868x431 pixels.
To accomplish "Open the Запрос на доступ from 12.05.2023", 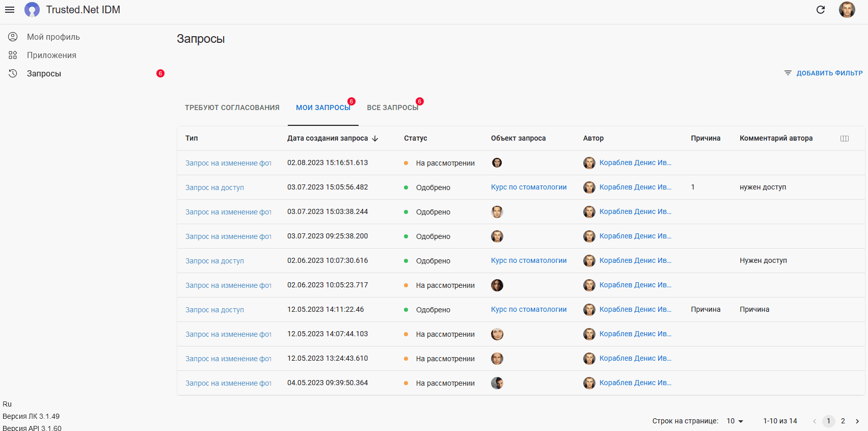I will (x=214, y=310).
